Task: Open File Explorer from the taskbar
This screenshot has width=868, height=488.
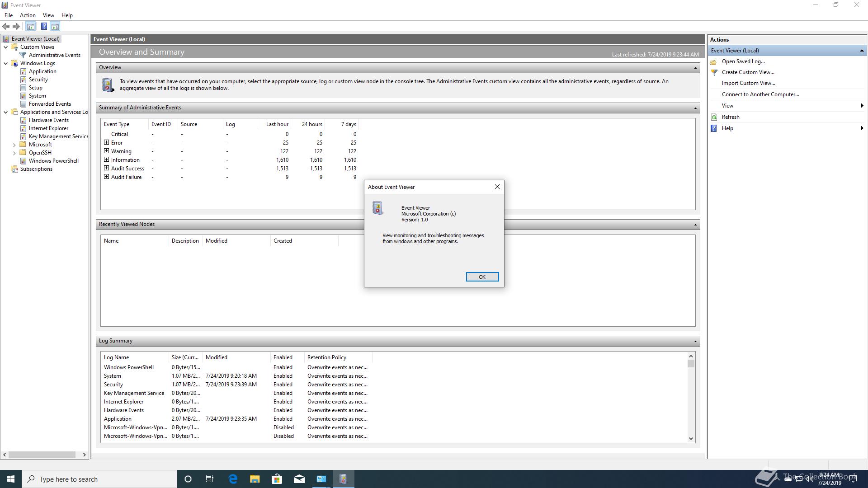Action: tap(255, 479)
